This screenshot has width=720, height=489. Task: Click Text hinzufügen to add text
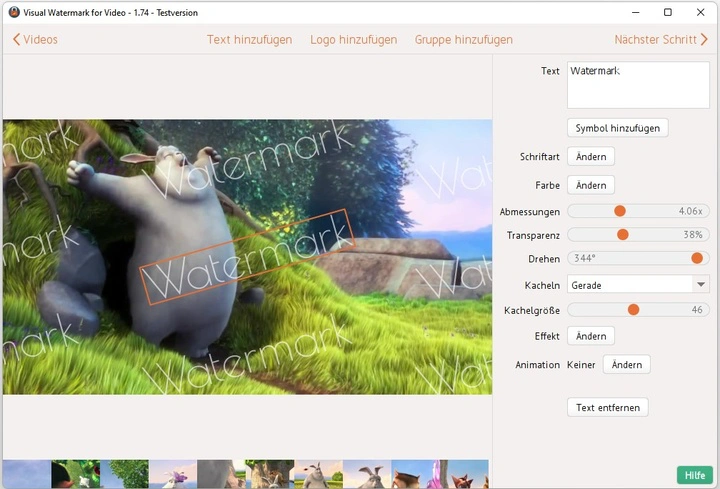click(249, 39)
